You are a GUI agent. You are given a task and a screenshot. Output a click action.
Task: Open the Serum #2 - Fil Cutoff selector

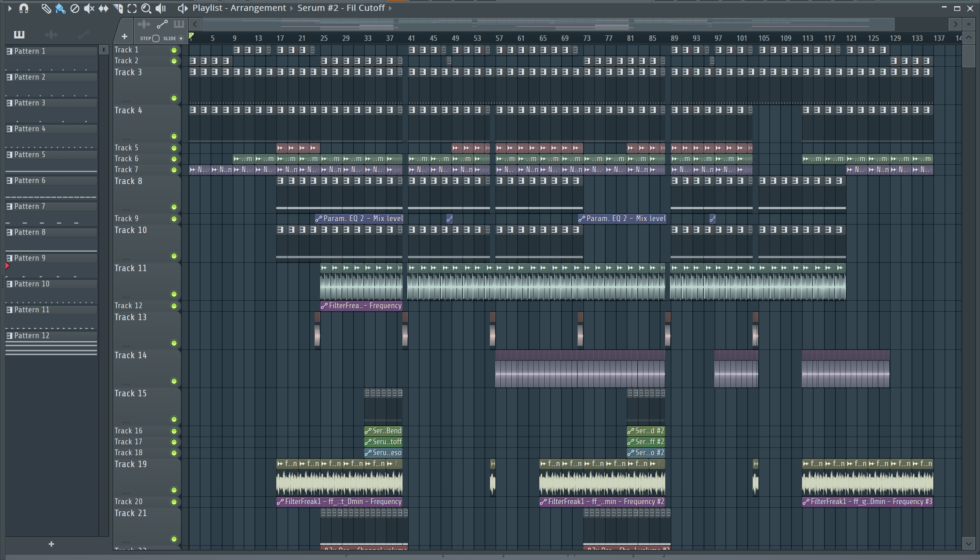point(341,8)
